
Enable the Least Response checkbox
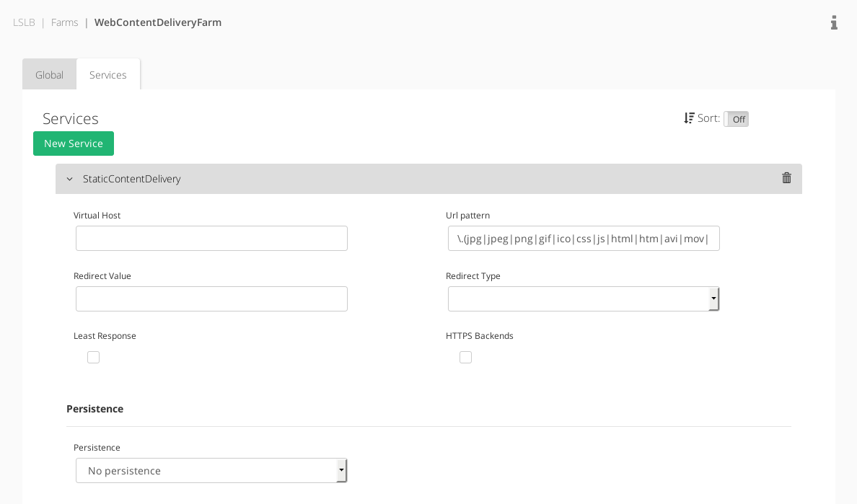94,357
